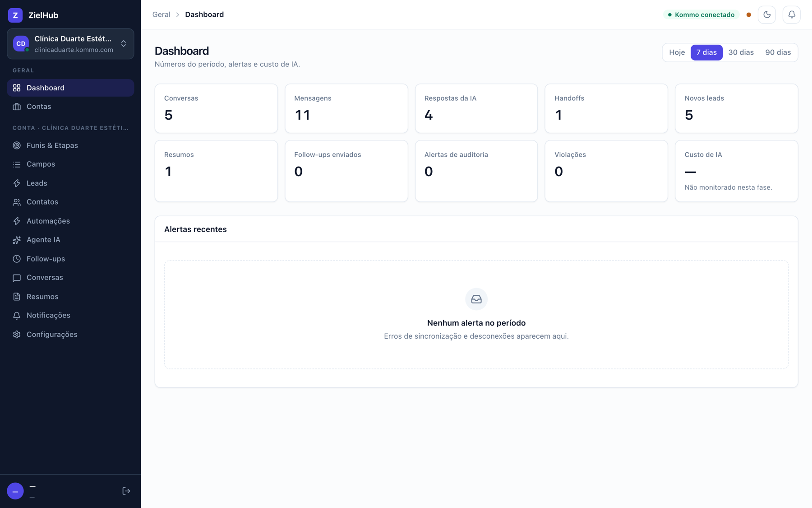The width and height of the screenshot is (812, 508).
Task: Click the user avatar at sidebar bottom
Action: click(x=15, y=491)
